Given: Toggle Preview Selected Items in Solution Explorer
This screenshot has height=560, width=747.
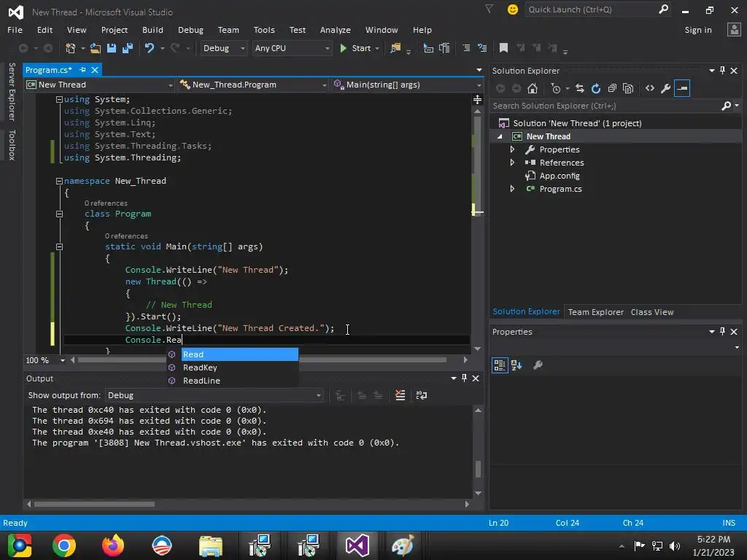Looking at the screenshot, I should pos(682,88).
